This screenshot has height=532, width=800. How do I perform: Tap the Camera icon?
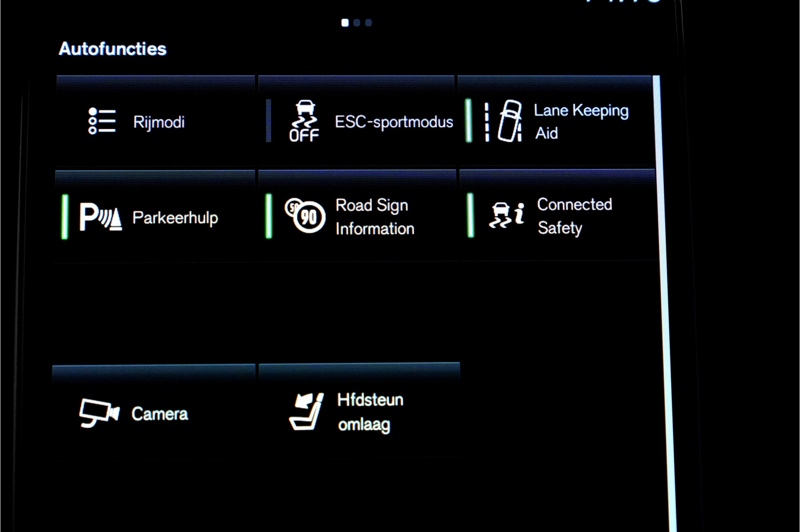(x=99, y=413)
